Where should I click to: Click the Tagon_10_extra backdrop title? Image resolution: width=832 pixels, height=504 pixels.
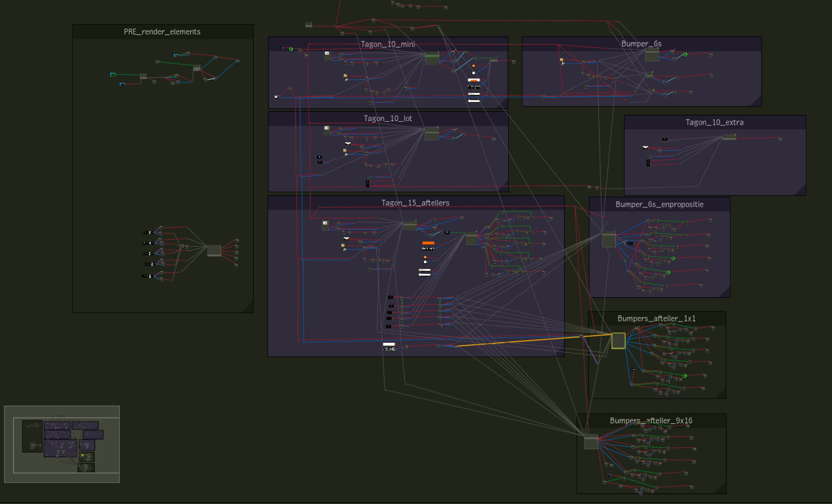[715, 122]
